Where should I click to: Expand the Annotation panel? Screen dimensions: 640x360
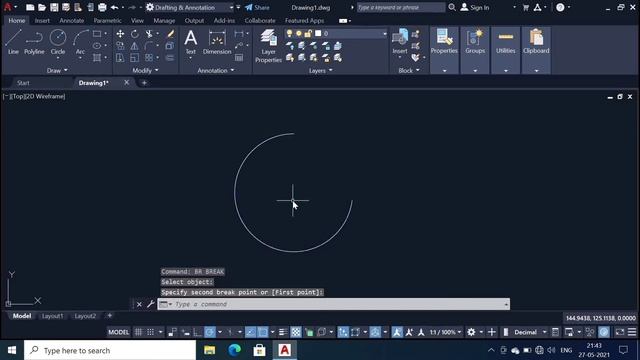coord(216,71)
